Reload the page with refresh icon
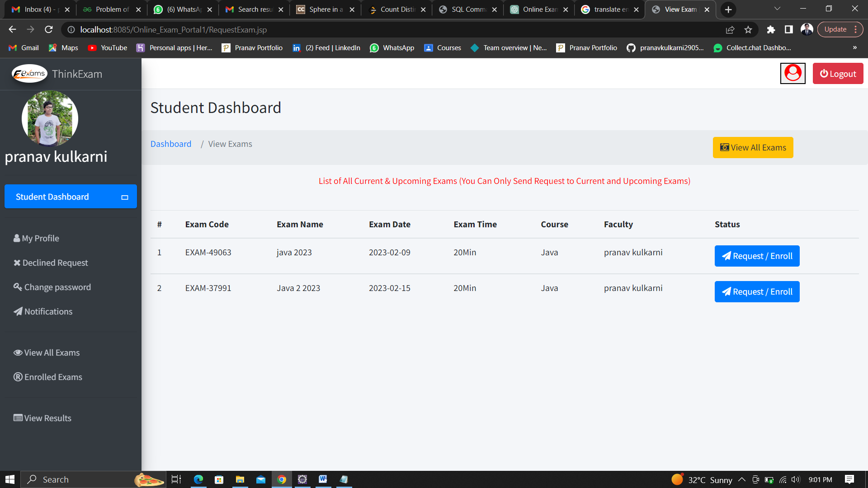Viewport: 868px width, 488px height. (x=49, y=29)
